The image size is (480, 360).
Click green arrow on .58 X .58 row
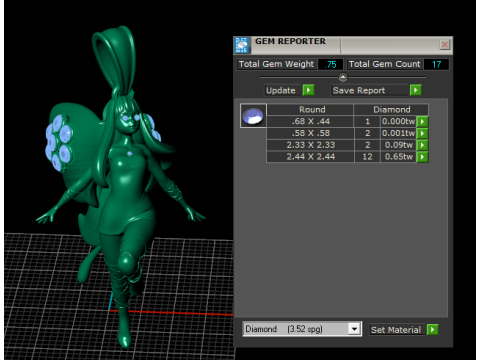[x=422, y=133]
